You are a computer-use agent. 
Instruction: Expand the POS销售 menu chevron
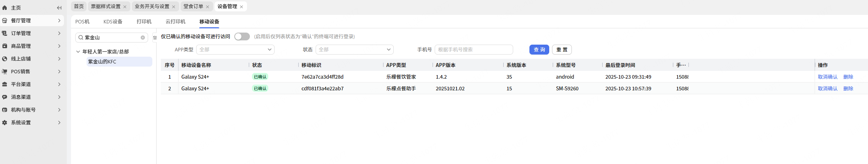[59, 72]
